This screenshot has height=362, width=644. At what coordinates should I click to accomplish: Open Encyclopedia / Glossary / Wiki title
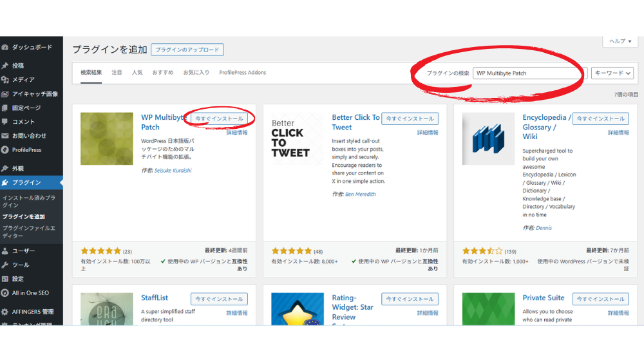coord(546,127)
